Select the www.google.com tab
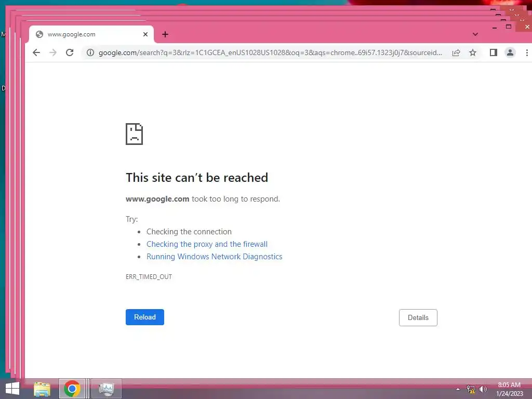 tap(91, 34)
